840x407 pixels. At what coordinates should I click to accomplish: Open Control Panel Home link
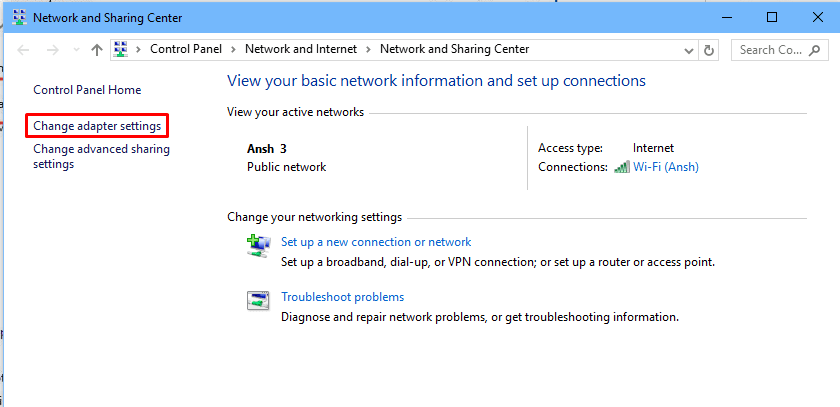[x=87, y=90]
